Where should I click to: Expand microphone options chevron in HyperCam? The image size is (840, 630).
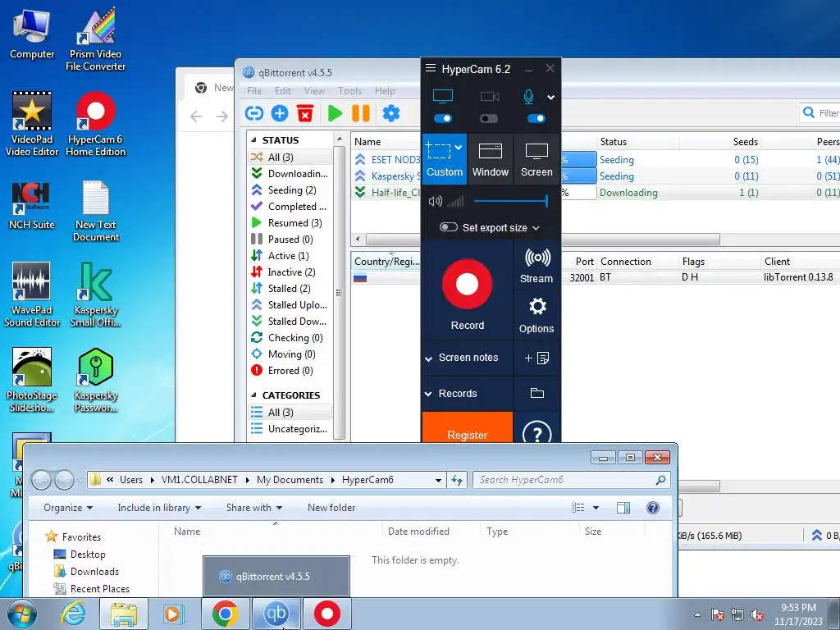tap(550, 97)
